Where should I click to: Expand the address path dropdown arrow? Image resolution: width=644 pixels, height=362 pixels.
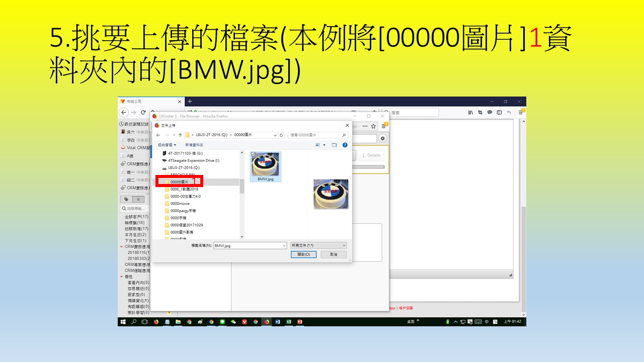(x=275, y=135)
